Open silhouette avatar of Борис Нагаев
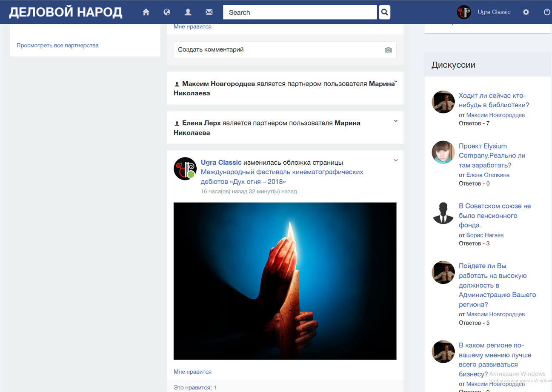This screenshot has width=552, height=392. (443, 212)
